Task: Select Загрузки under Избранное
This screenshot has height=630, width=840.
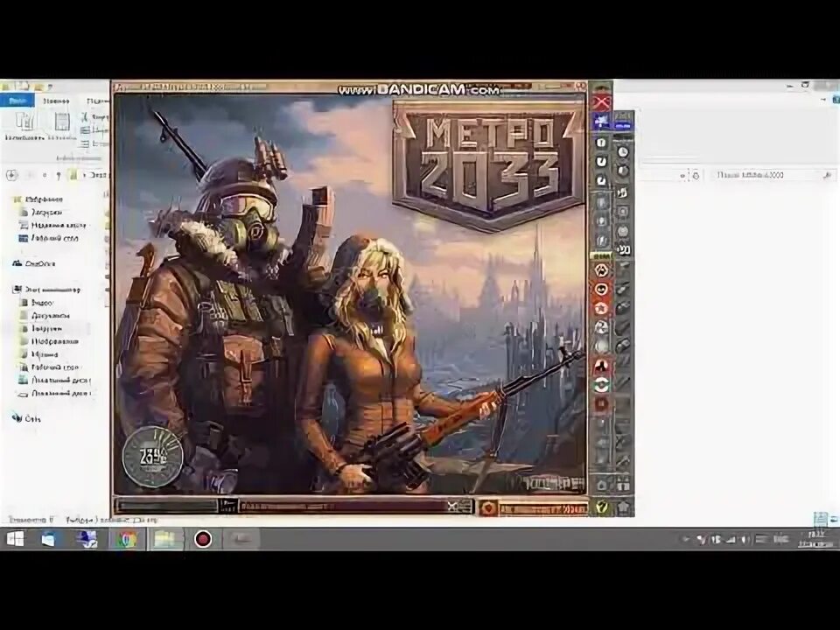Action: click(x=42, y=212)
